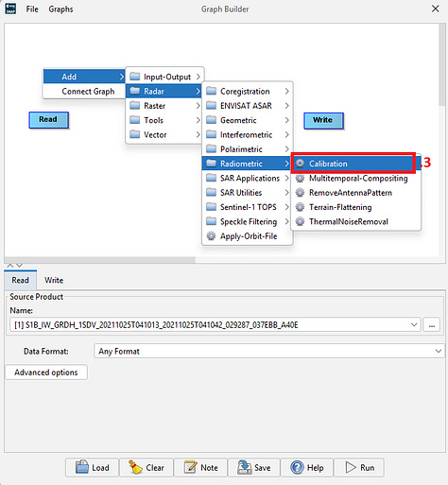Select the Radar menu folder entry

click(x=164, y=91)
